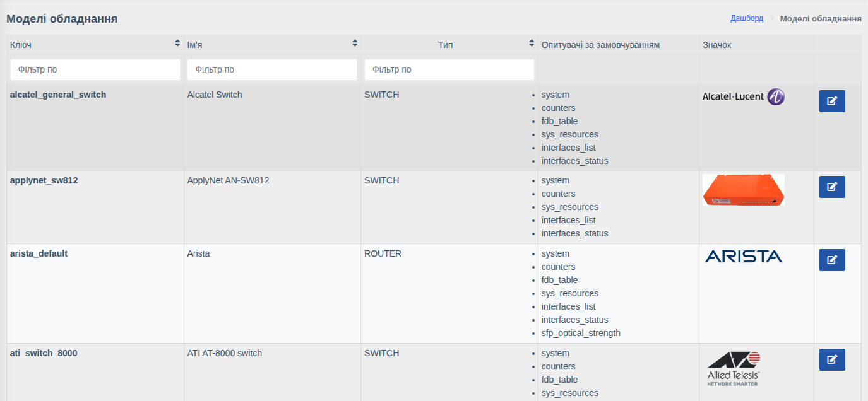The width and height of the screenshot is (868, 401).
Task: Click sys_resources poller in ApplyNet row
Action: [x=570, y=207]
